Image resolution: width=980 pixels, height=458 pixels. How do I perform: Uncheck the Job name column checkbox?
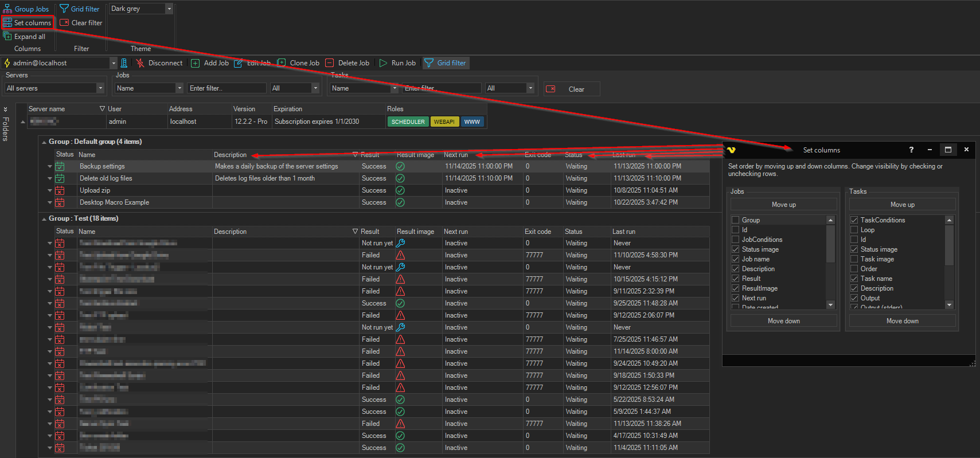[735, 259]
